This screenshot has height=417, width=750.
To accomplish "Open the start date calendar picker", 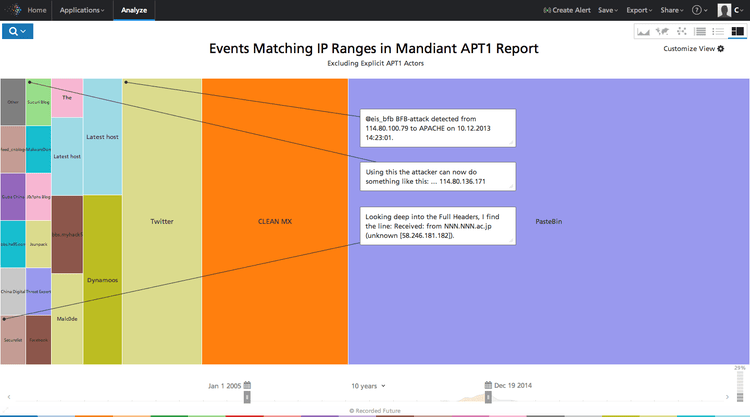I will tap(247, 385).
